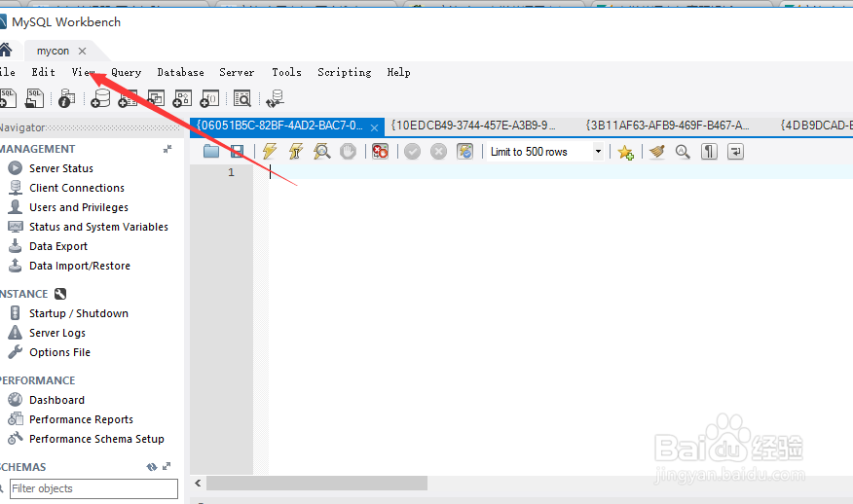Switch to the mycon connection tab

pyautogui.click(x=53, y=51)
